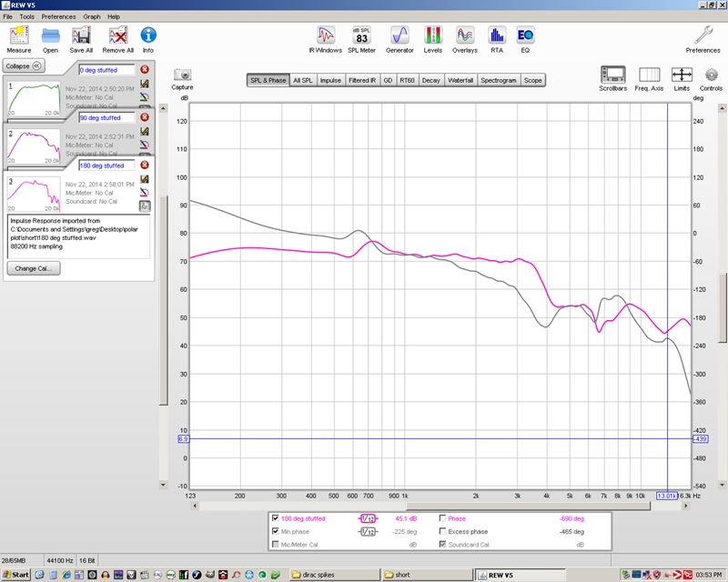Select measurement 2 thumbnail

34,146
